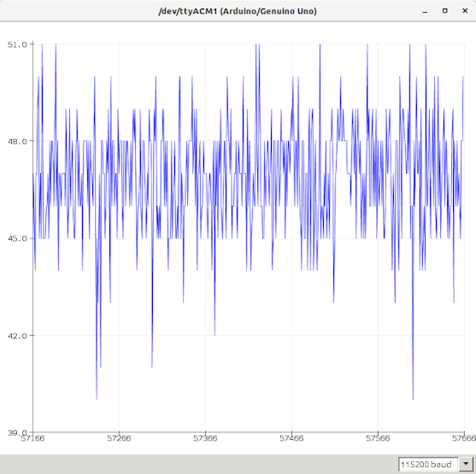The image size is (476, 474).
Task: Click the 39.0 y-axis label
Action: click(x=17, y=432)
